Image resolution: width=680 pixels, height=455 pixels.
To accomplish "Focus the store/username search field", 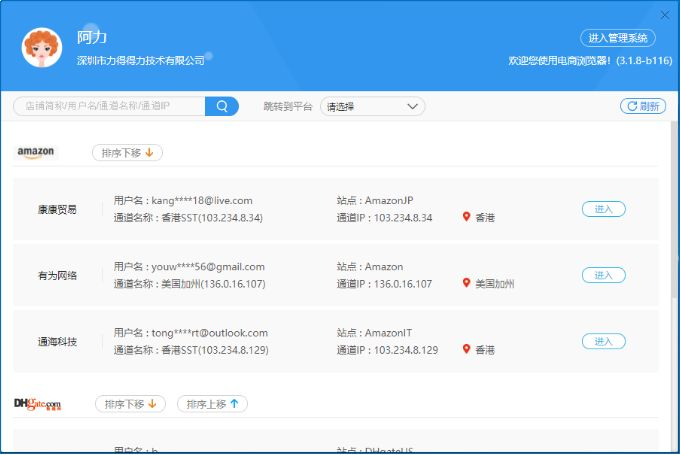I will pos(109,106).
